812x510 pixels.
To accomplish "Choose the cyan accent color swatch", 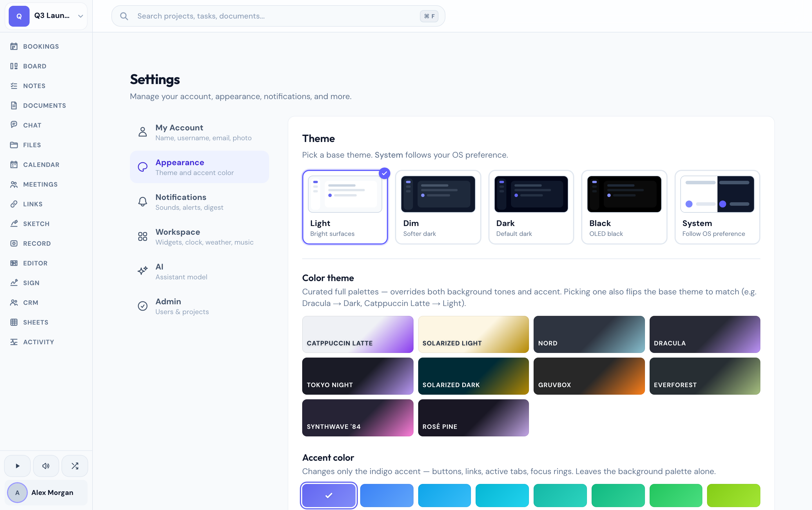I will (502, 495).
